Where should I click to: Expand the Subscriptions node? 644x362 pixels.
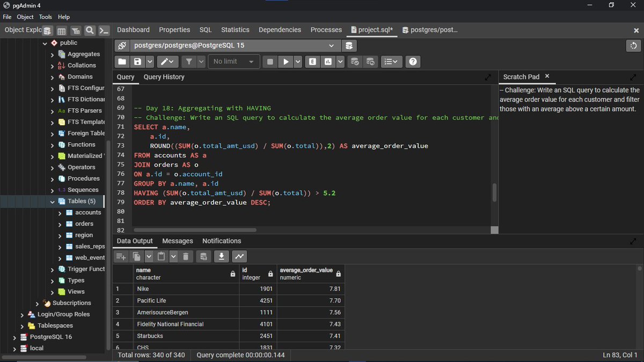coord(36,302)
